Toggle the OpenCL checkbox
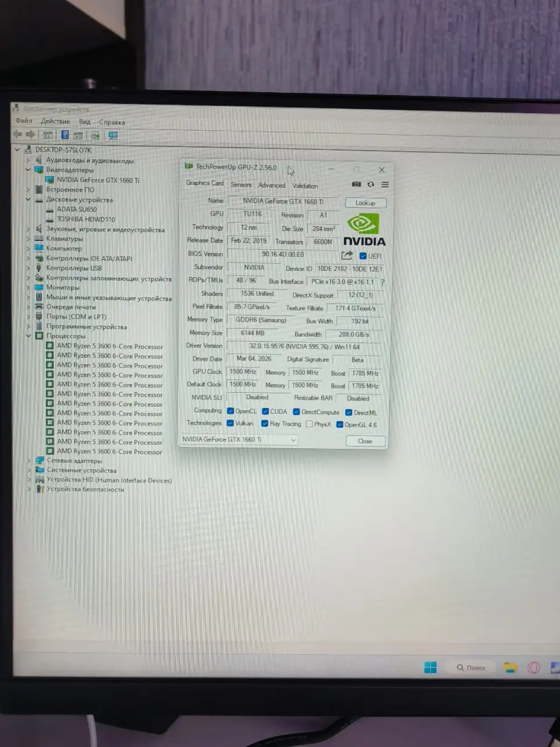This screenshot has width=560, height=747. coord(230,411)
